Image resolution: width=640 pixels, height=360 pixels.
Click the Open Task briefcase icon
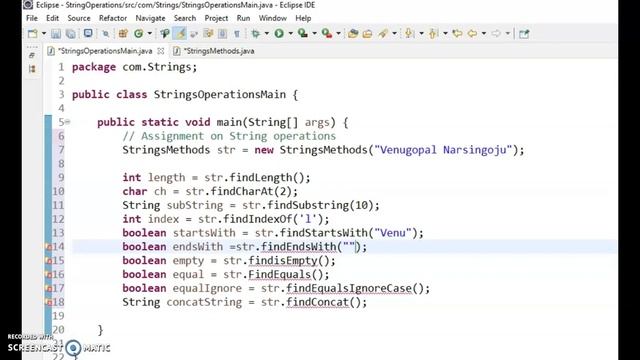(367, 33)
